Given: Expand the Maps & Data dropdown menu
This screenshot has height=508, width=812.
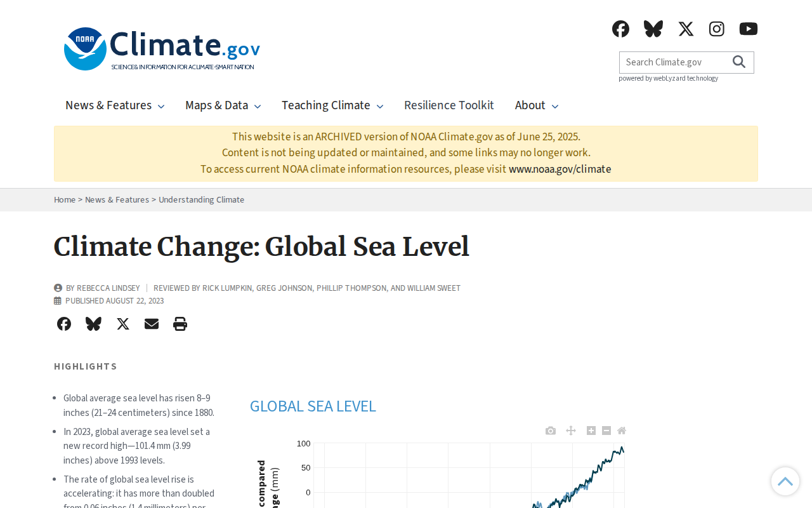Looking at the screenshot, I should 223,105.
